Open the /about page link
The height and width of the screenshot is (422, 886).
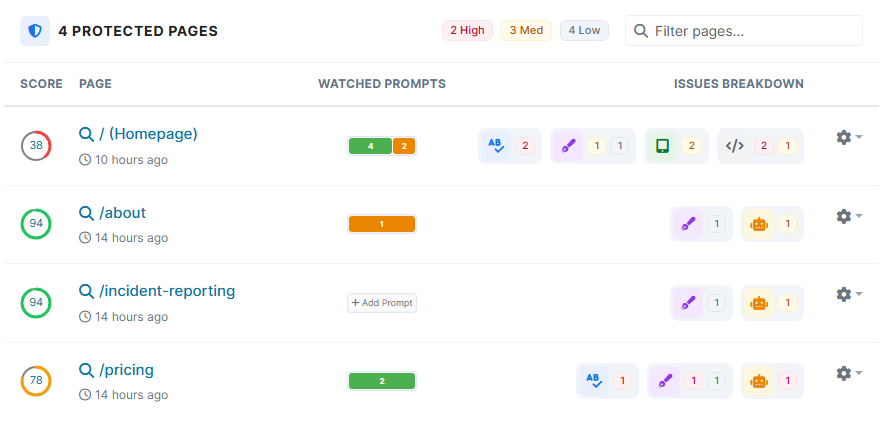[123, 213]
